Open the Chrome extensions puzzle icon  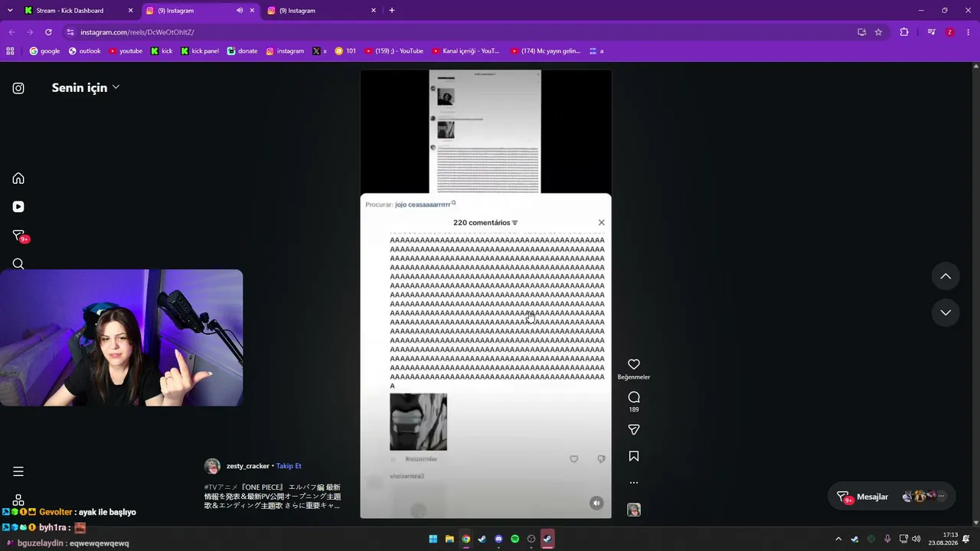[x=904, y=32]
